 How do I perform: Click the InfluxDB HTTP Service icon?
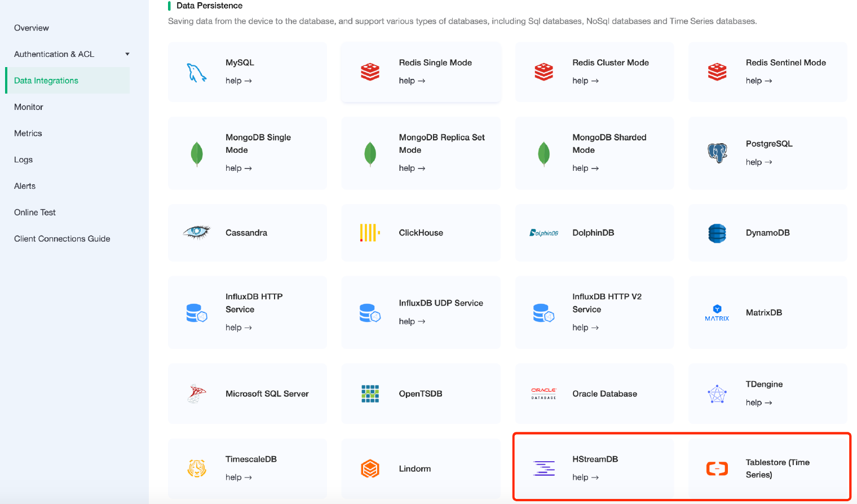point(197,313)
